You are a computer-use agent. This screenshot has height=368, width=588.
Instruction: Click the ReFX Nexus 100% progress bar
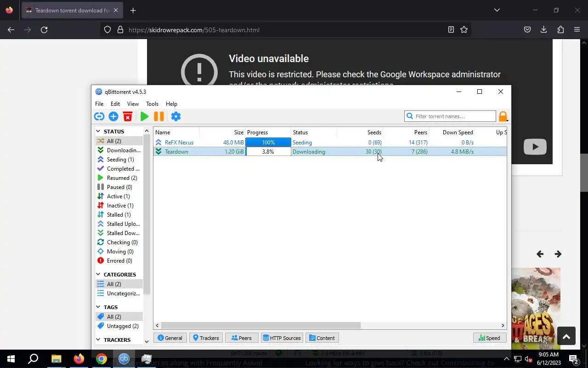pos(268,143)
